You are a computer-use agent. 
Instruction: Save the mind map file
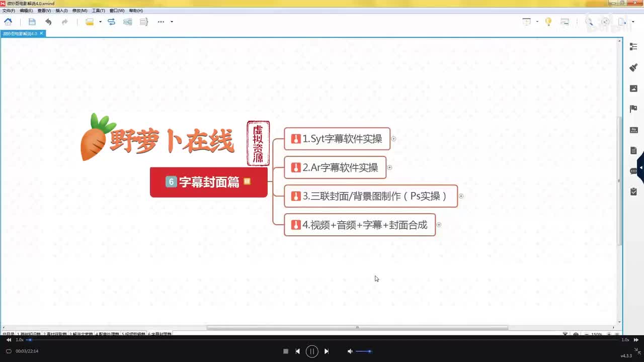(x=32, y=22)
